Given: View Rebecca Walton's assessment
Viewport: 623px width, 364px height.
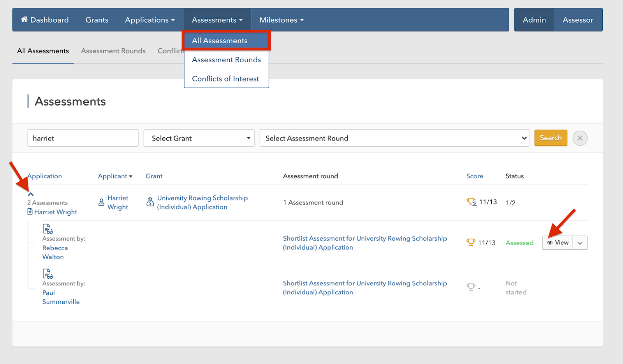Looking at the screenshot, I should [x=558, y=243].
